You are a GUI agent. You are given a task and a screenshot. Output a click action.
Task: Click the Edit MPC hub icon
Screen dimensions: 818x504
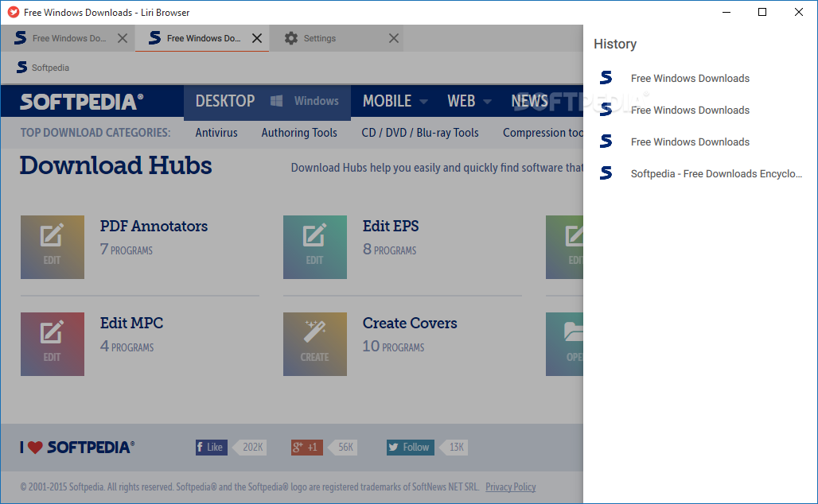[x=53, y=344]
